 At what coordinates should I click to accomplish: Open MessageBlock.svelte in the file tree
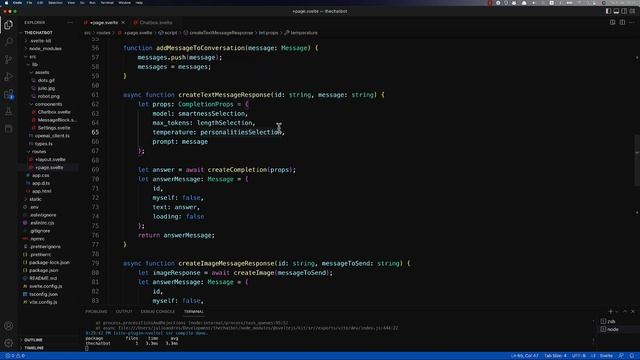(56, 120)
